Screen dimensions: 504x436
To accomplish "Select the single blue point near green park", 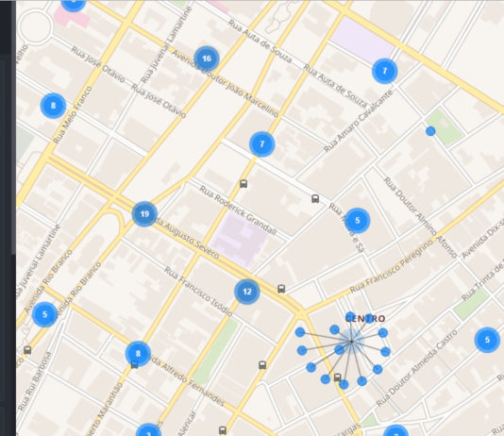I will click(430, 131).
